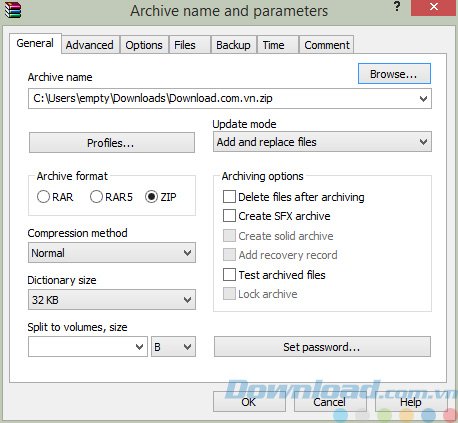Click the Archiving options group label
This screenshot has width=458, height=423.
coord(263,176)
